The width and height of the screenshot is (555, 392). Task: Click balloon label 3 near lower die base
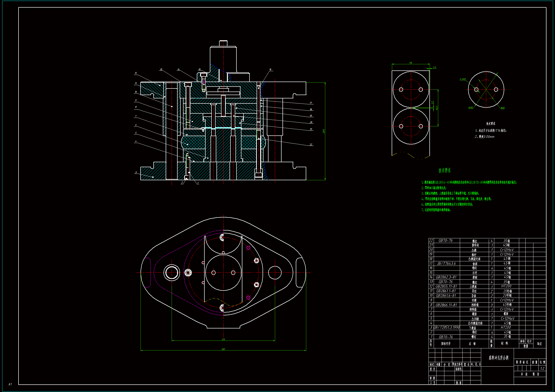click(x=136, y=172)
